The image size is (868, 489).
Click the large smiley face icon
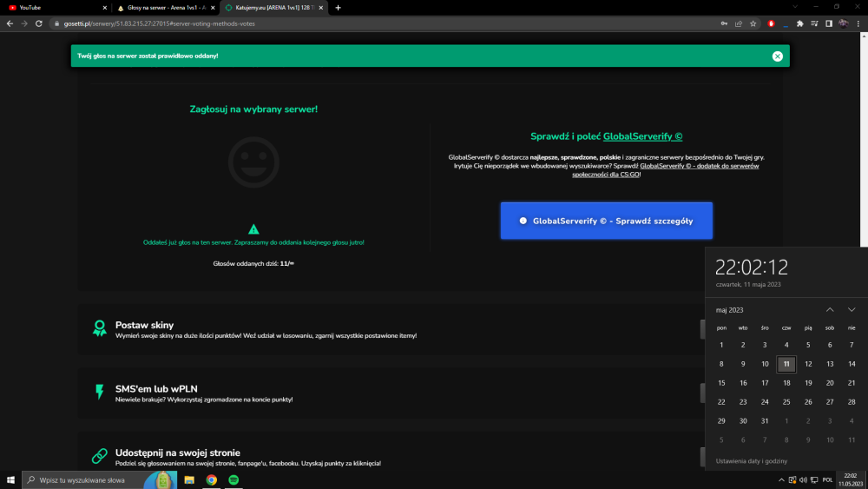[253, 162]
